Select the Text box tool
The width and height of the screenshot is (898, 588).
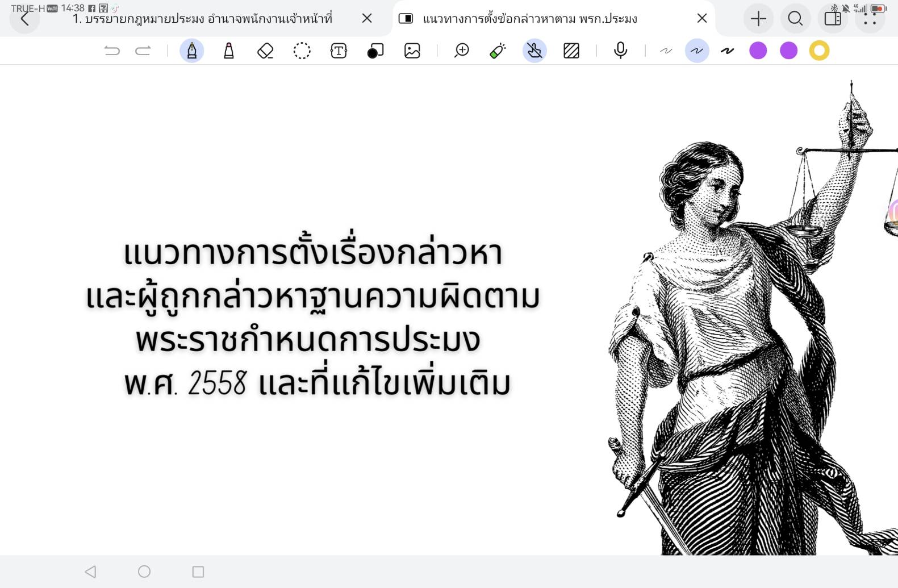(x=339, y=51)
